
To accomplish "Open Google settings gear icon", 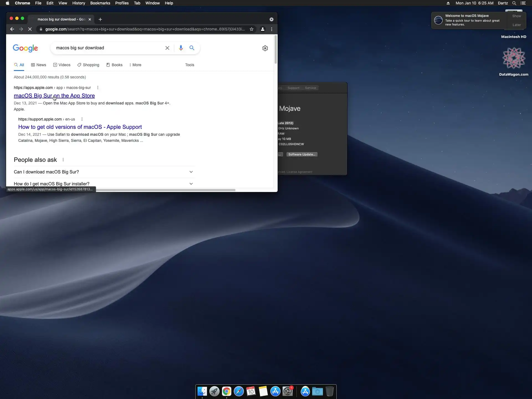I will click(x=265, y=48).
